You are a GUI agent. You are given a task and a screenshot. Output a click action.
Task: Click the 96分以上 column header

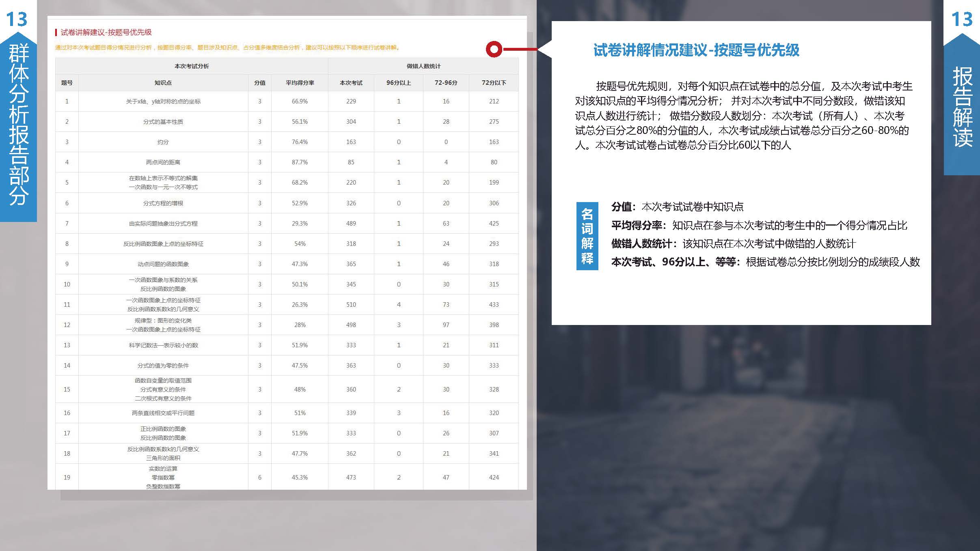click(399, 83)
